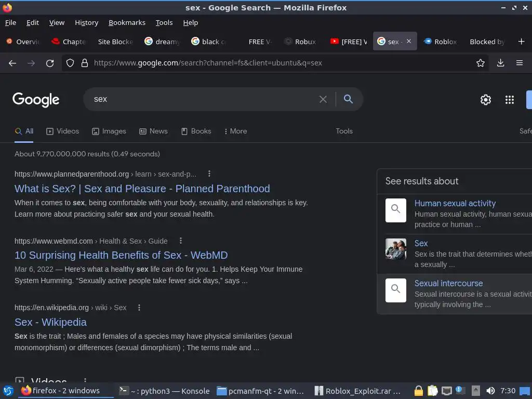This screenshot has height=399, width=532.
Task: Switch to Konsole python3 taskbar entry
Action: (x=164, y=391)
